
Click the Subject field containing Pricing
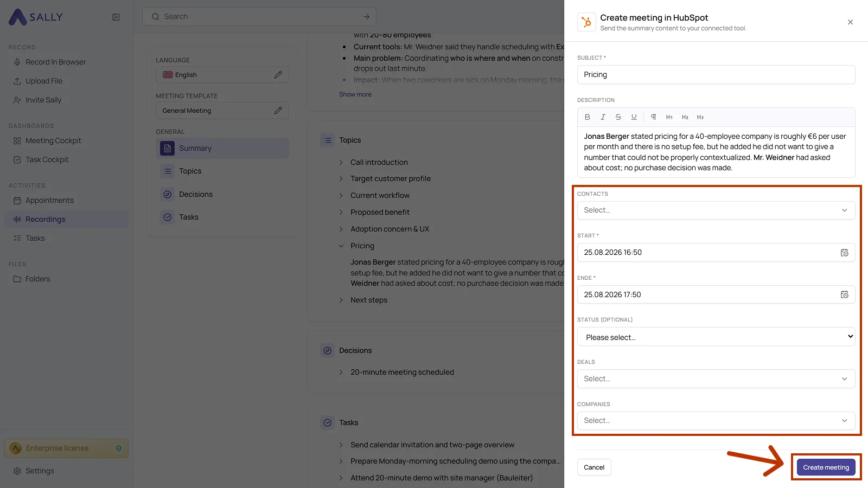click(x=716, y=75)
